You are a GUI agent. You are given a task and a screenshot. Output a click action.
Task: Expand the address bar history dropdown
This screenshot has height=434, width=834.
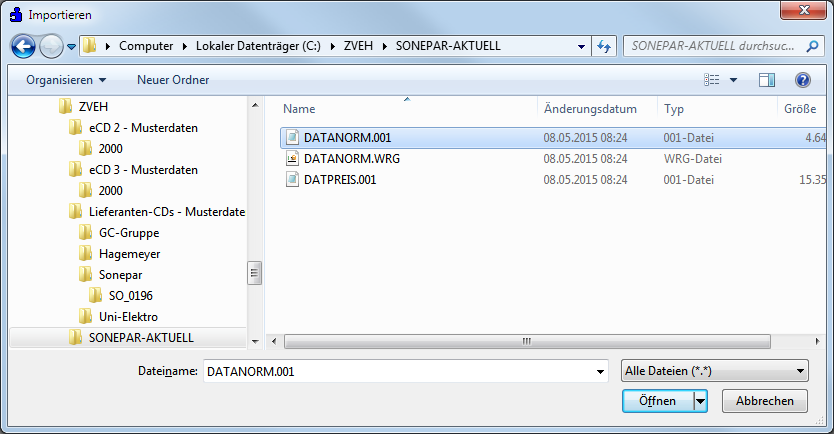click(x=581, y=46)
